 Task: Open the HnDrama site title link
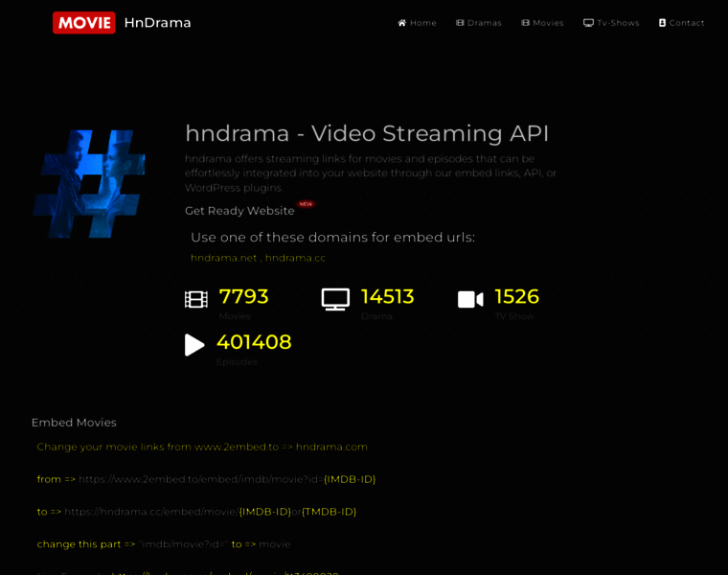[157, 23]
